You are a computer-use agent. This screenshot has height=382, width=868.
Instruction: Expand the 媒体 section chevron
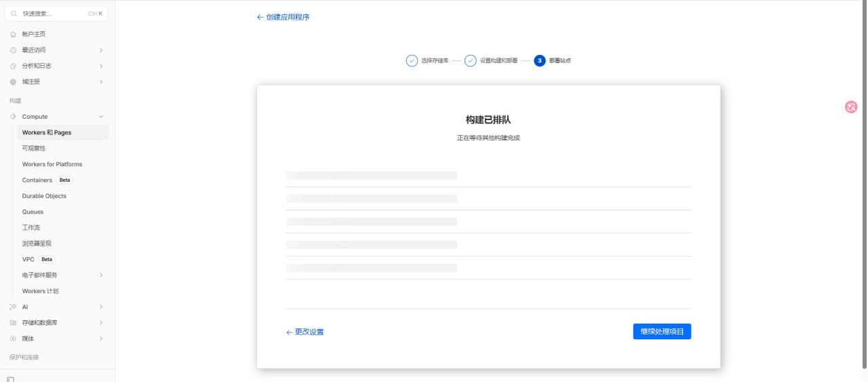tap(101, 339)
